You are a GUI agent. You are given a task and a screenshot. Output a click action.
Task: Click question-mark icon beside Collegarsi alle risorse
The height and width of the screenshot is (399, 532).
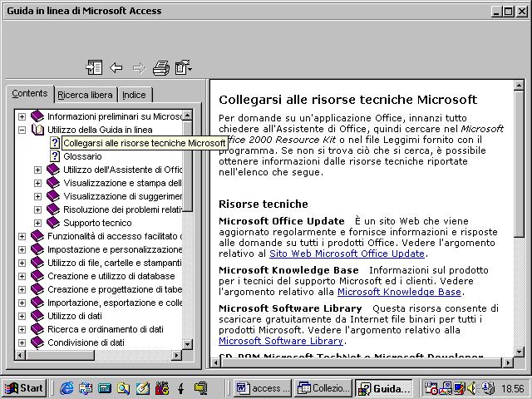click(55, 143)
